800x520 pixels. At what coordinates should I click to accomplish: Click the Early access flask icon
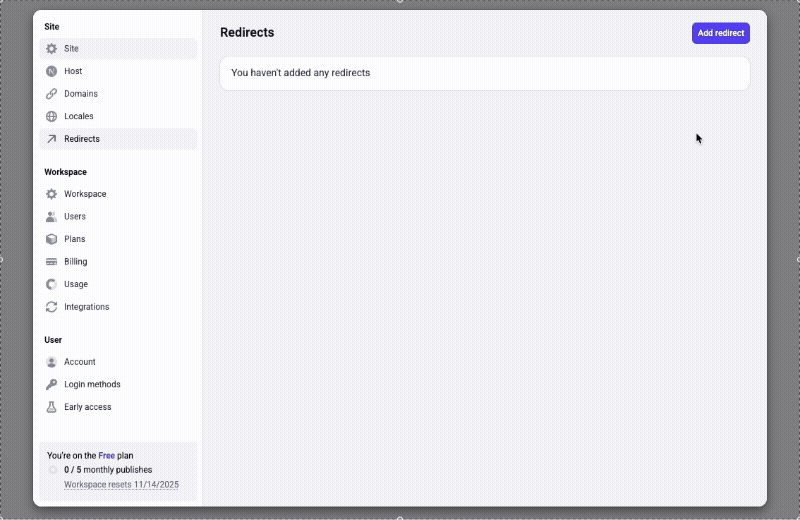pos(52,407)
